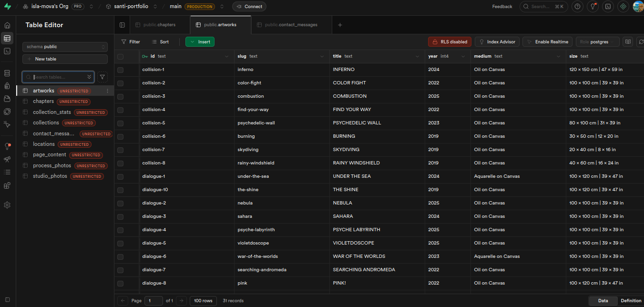
Task: Select the checkbox on the collision-1 row
Action: pyautogui.click(x=120, y=69)
